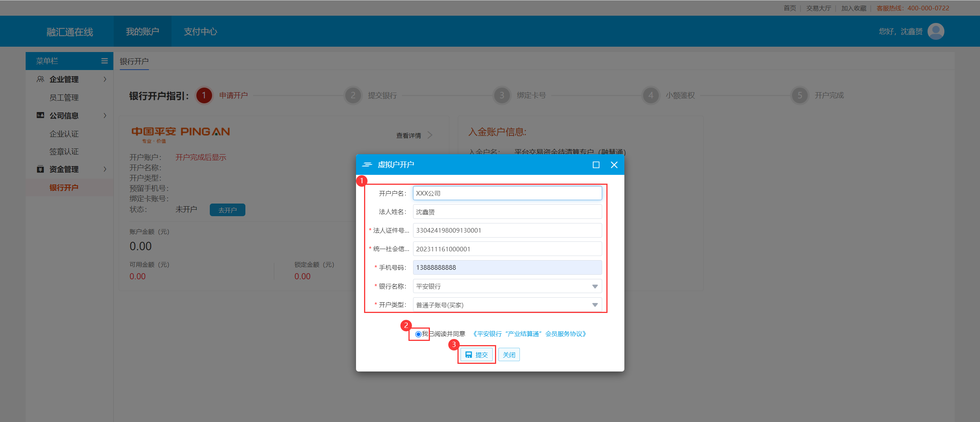Open the 平安银行 会员服务协议 link
The image size is (980, 422).
point(529,334)
